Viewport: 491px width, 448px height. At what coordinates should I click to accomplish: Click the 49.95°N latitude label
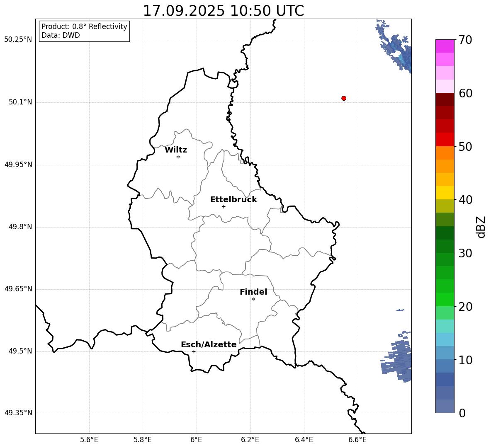(18, 165)
